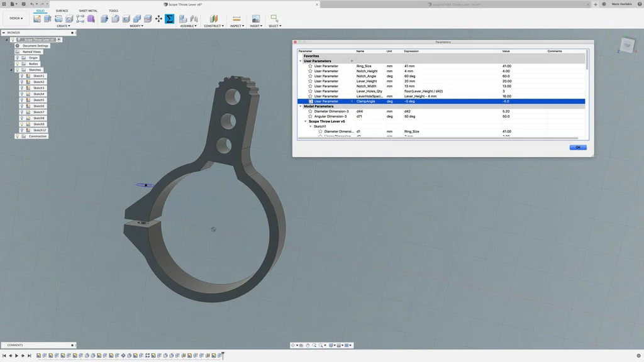Select the Move/Copy tool
The width and height of the screenshot is (644, 362).
click(x=157, y=19)
